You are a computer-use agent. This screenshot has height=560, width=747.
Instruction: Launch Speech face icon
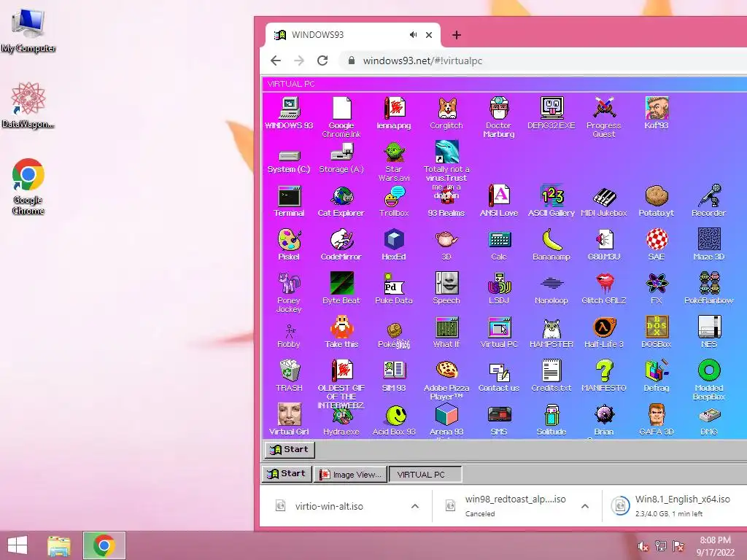[x=446, y=287]
